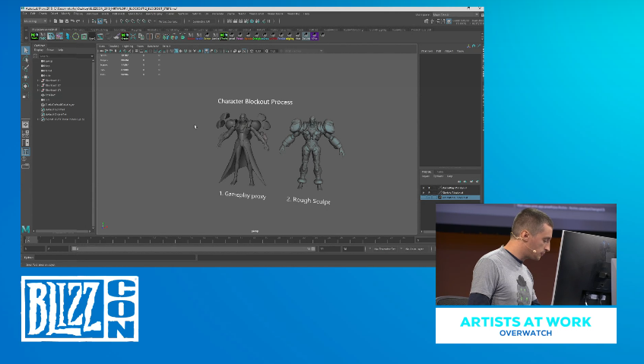Viewport: 644px width, 364px height.
Task: Expand Blockout_03 in the Outliner
Action: [38, 90]
